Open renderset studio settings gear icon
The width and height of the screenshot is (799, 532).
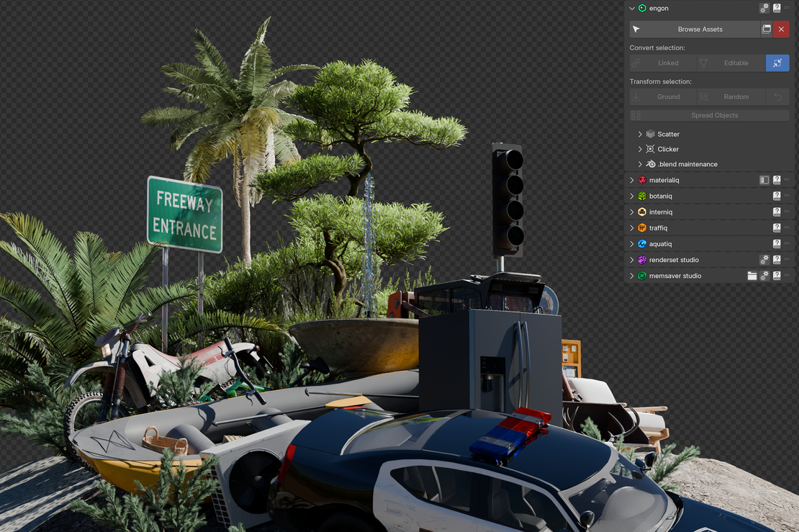(x=764, y=260)
